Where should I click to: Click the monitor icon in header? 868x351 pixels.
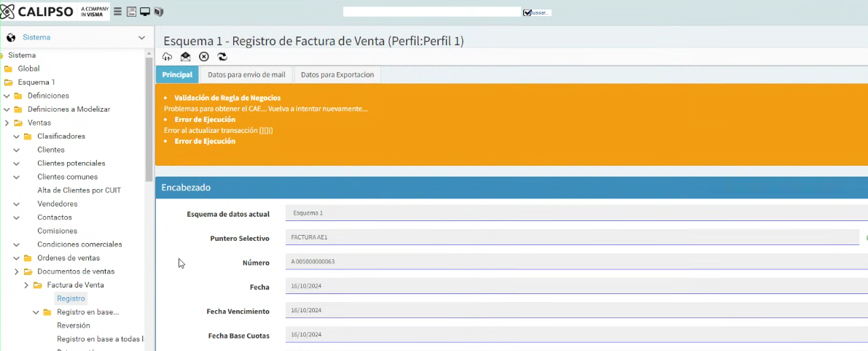pos(145,12)
